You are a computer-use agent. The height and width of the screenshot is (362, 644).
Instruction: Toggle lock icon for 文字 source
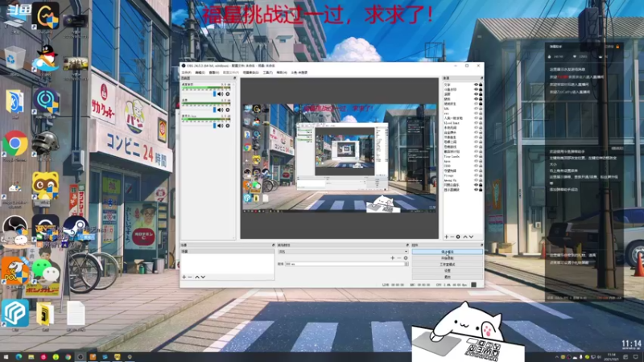click(481, 84)
